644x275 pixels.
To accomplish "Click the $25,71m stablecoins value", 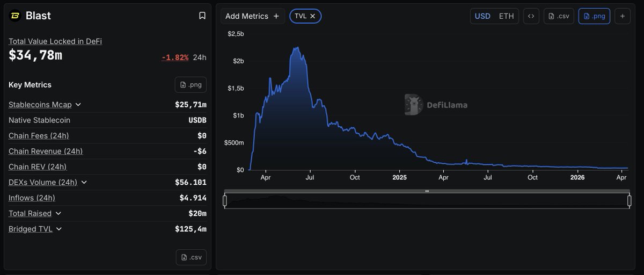I will (191, 105).
